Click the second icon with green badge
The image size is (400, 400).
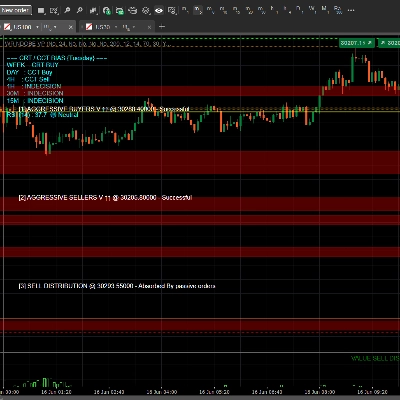[119, 11]
